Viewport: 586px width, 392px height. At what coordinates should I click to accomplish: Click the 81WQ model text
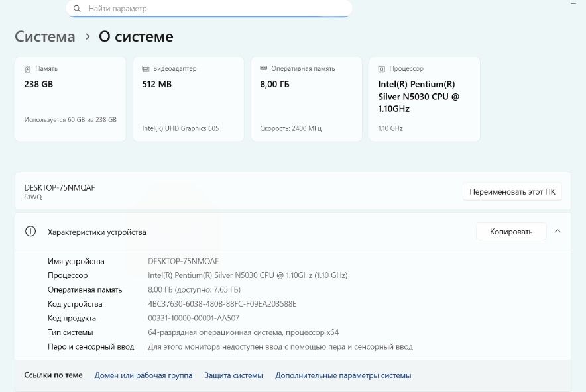33,197
